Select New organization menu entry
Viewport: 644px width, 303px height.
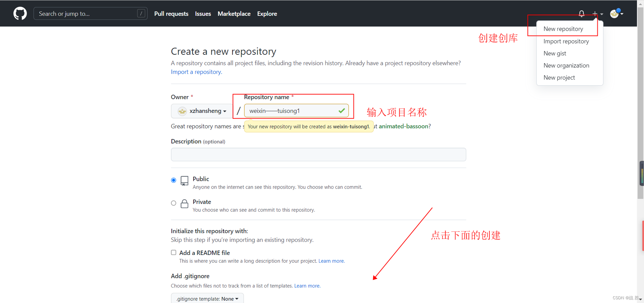tap(566, 65)
